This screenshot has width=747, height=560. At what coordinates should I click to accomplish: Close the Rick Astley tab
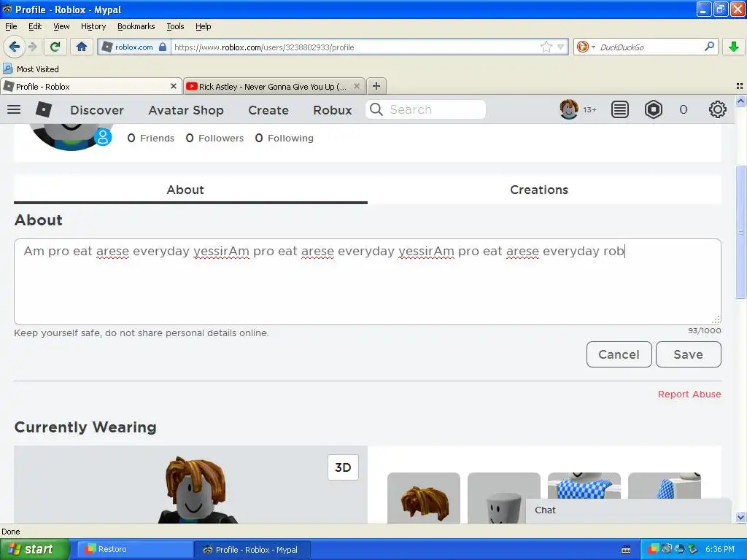[x=356, y=86]
